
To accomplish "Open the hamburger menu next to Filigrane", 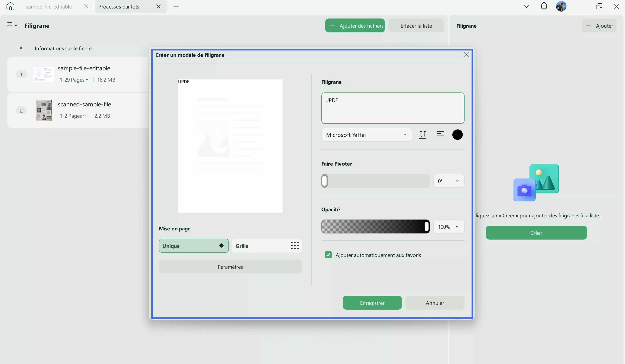I will point(12,25).
